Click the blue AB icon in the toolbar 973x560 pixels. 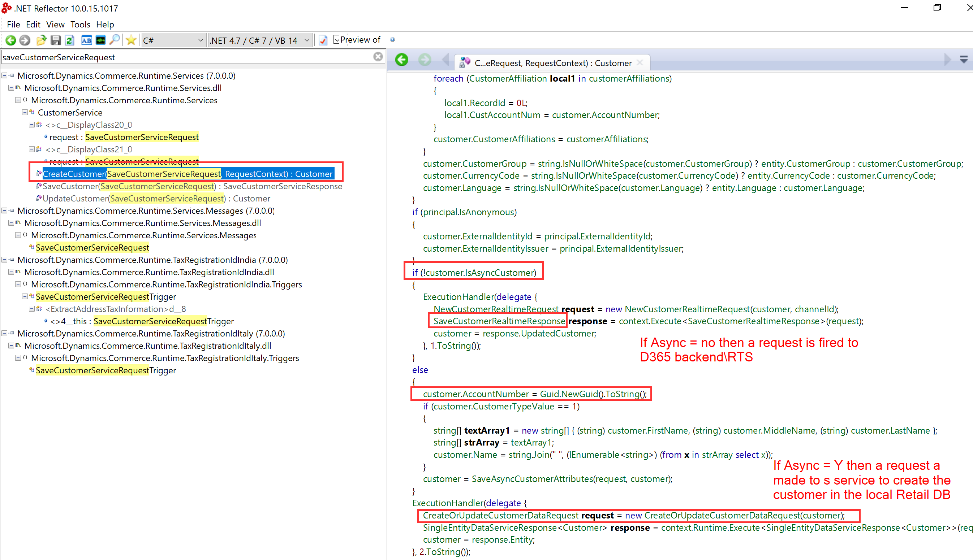pyautogui.click(x=87, y=40)
